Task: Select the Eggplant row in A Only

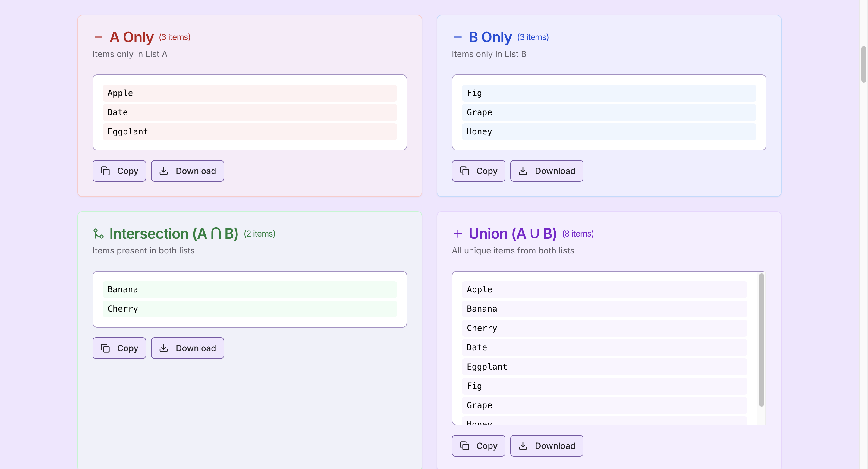Action: pyautogui.click(x=249, y=131)
